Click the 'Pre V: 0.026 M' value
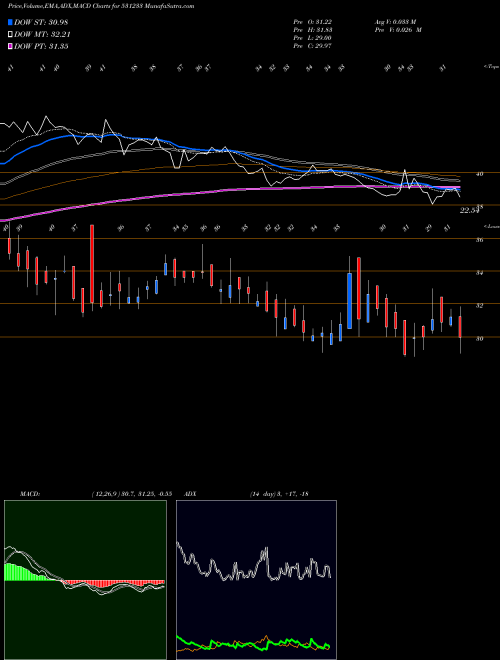 [398, 30]
